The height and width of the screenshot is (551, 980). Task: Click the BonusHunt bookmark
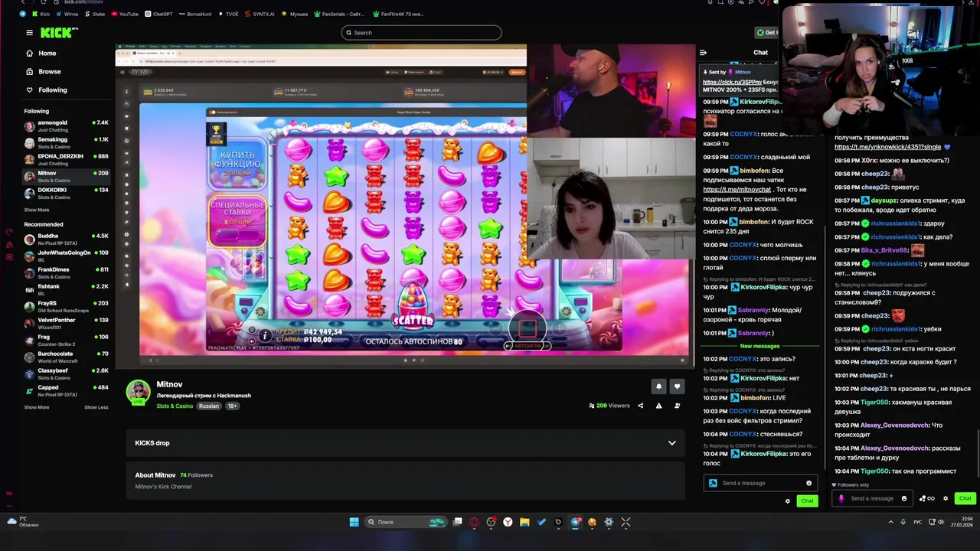(x=195, y=14)
